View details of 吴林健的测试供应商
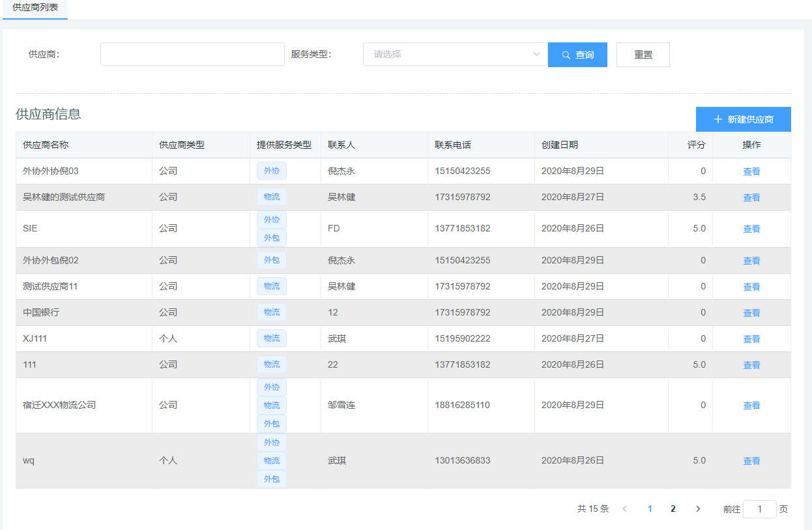Viewport: 812px width, 530px height. coord(751,198)
